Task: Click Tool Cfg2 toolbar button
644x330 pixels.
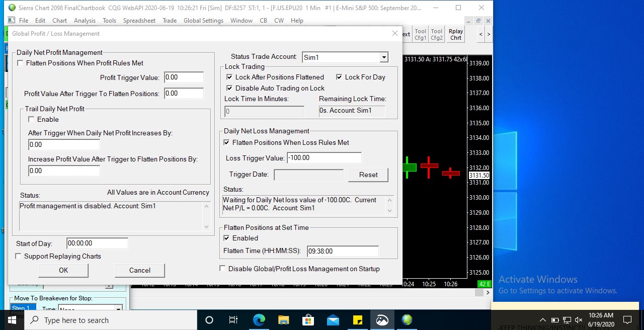Action: pos(437,34)
